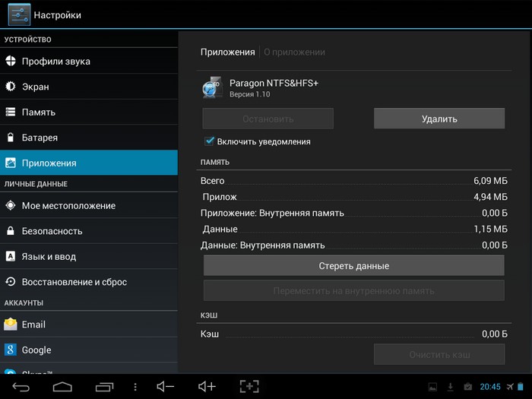
Task: Click Данные: Внутренняя память row
Action: point(354,245)
